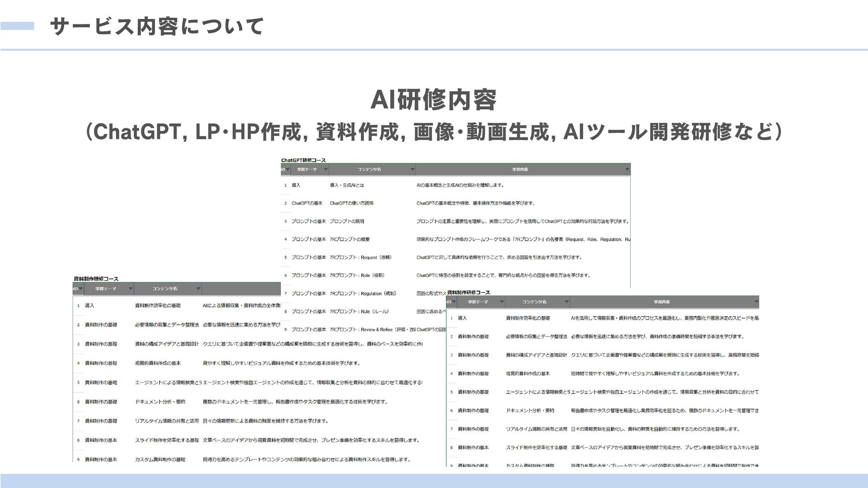The height and width of the screenshot is (488, 868).
Task: Click 報告書作成やタスク管理を最適化し業務効率化 cell
Action: (665, 411)
